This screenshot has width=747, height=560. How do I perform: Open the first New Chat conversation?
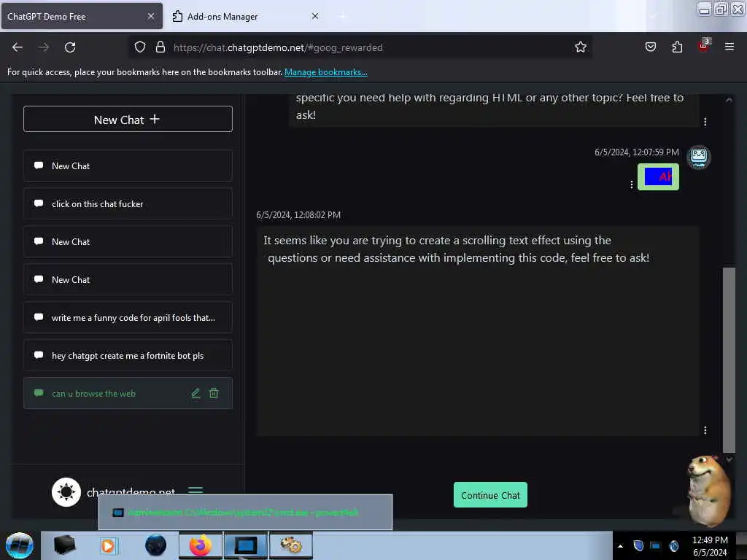[x=128, y=166]
